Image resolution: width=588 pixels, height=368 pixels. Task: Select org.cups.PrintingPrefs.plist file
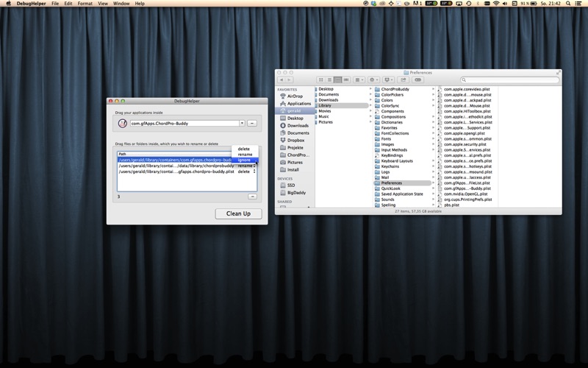(467, 199)
